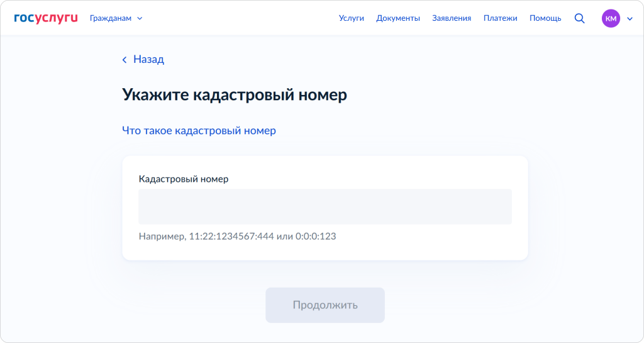Open the Гражданам dropdown
Viewport: 644px width, 343px height.
tap(116, 18)
